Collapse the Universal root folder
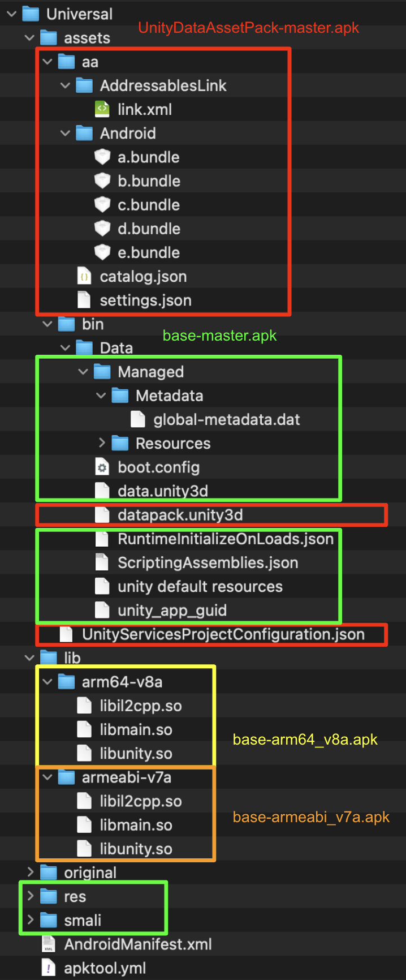 click(10, 14)
